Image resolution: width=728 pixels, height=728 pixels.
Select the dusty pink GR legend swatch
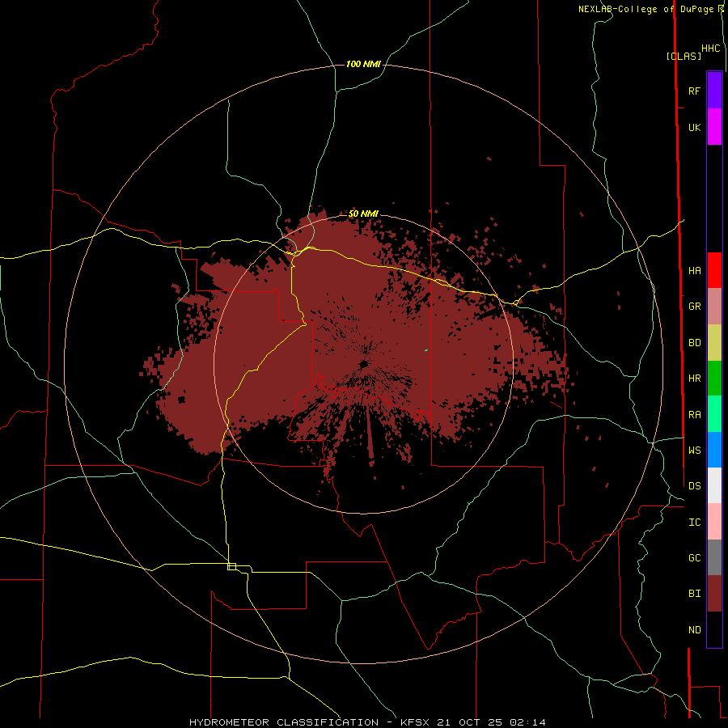coord(714,307)
